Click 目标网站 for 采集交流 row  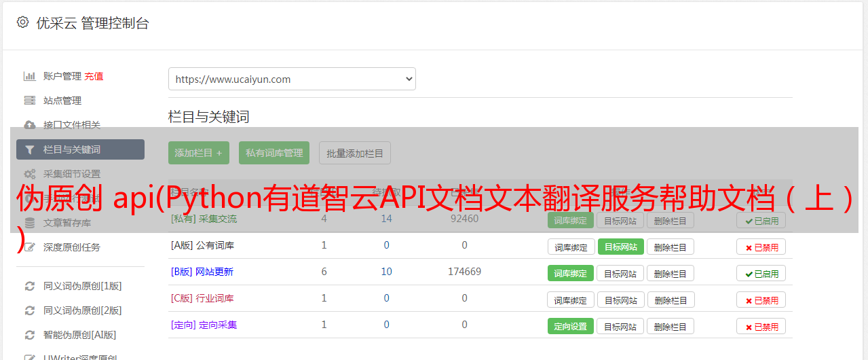(x=621, y=220)
